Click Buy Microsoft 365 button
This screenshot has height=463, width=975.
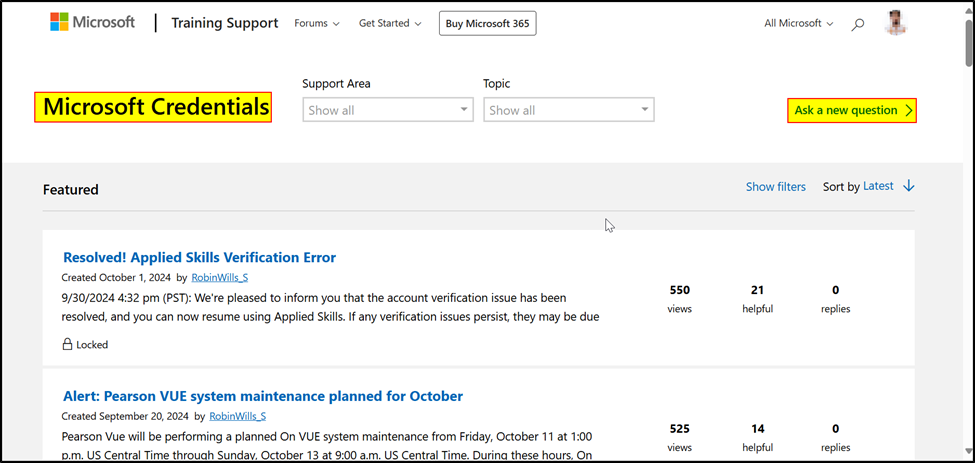[487, 23]
